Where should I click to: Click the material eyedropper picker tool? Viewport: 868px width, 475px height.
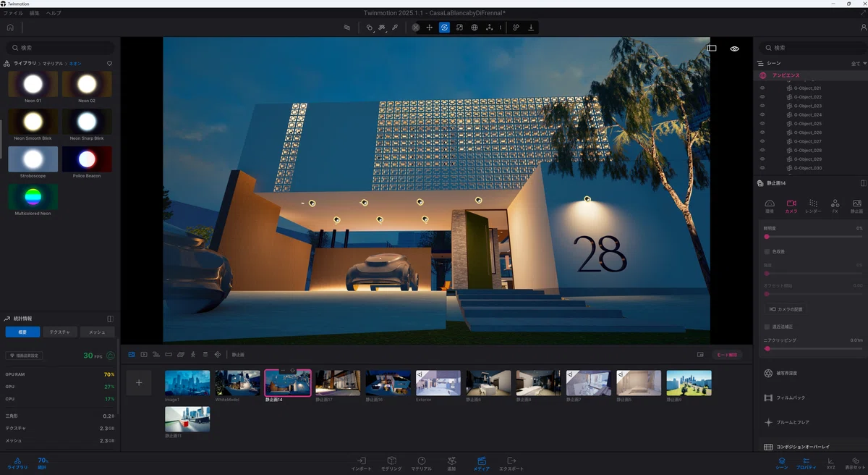[395, 28]
